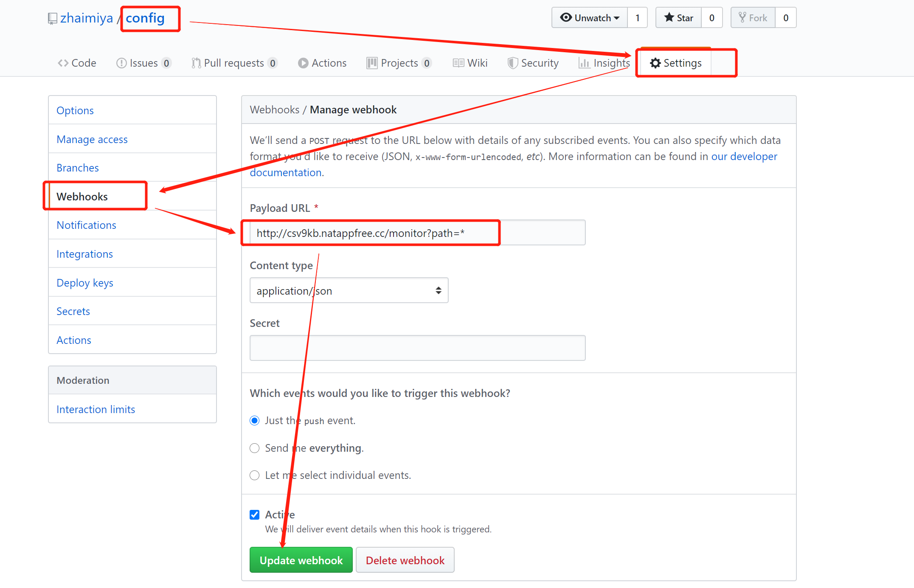Click the Delete webhook button
Screen dimensions: 914x588
(x=405, y=560)
